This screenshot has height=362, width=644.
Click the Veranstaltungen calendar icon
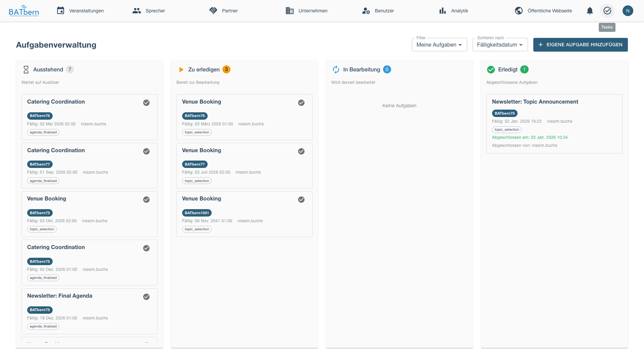(x=61, y=11)
